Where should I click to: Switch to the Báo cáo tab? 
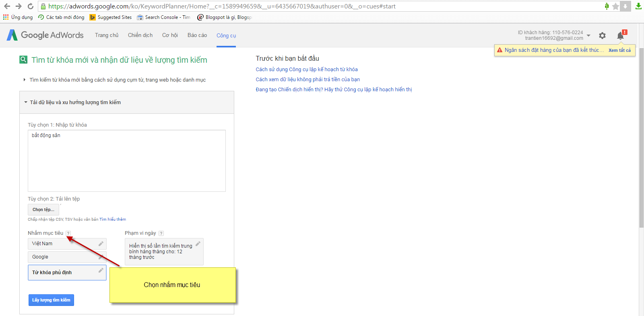[197, 35]
